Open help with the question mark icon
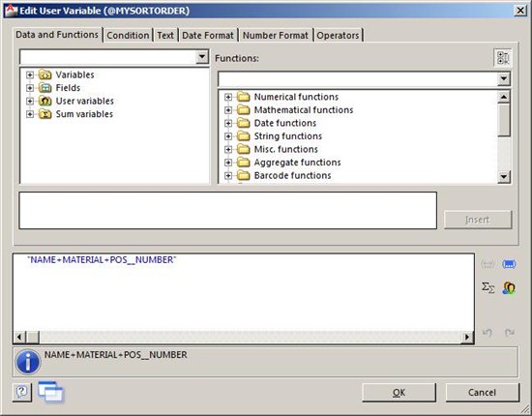Image resolution: width=532 pixels, height=416 pixels. click(x=22, y=392)
